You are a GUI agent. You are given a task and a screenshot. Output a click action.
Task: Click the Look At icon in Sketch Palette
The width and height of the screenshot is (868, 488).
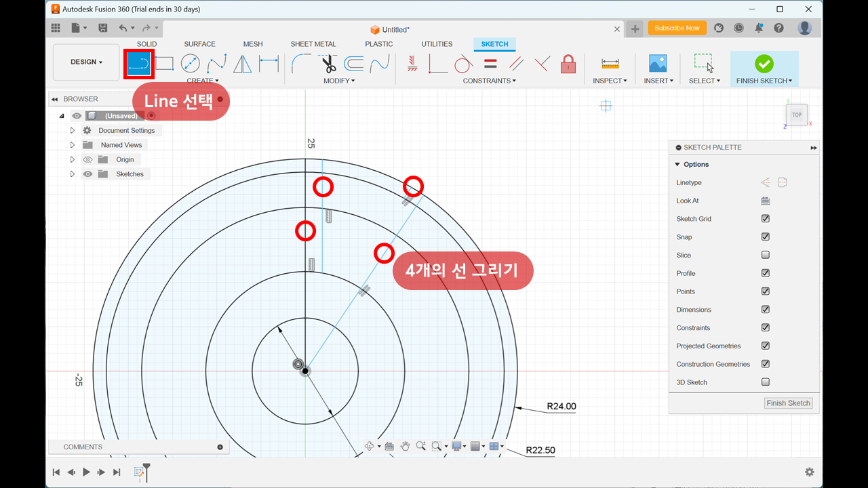coord(765,201)
